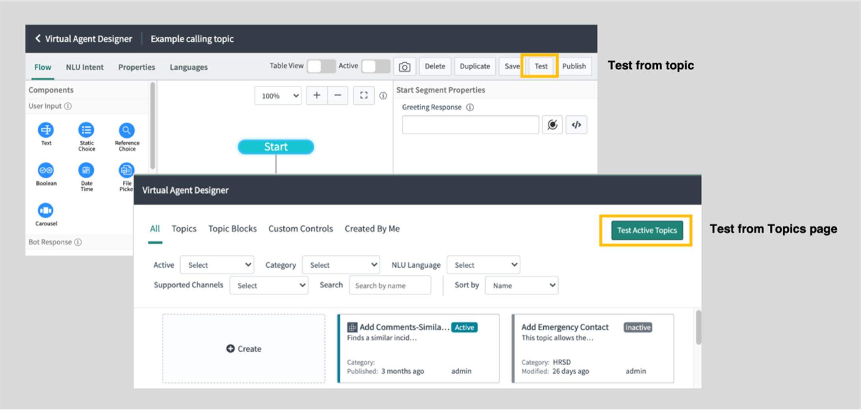Click the camera snapshot icon
Screen dimensions: 868x411
404,66
